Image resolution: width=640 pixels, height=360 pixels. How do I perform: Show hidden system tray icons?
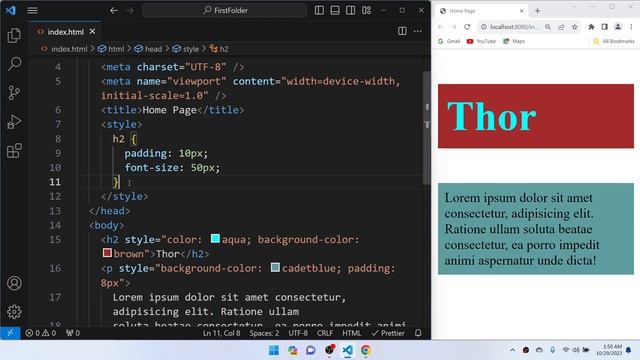512,350
